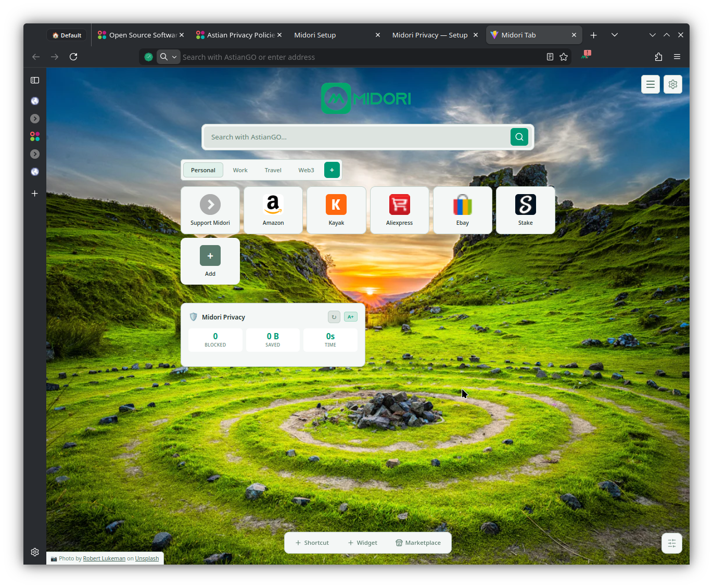
Task: Click the Midori Privacy shield icon
Action: tap(194, 317)
